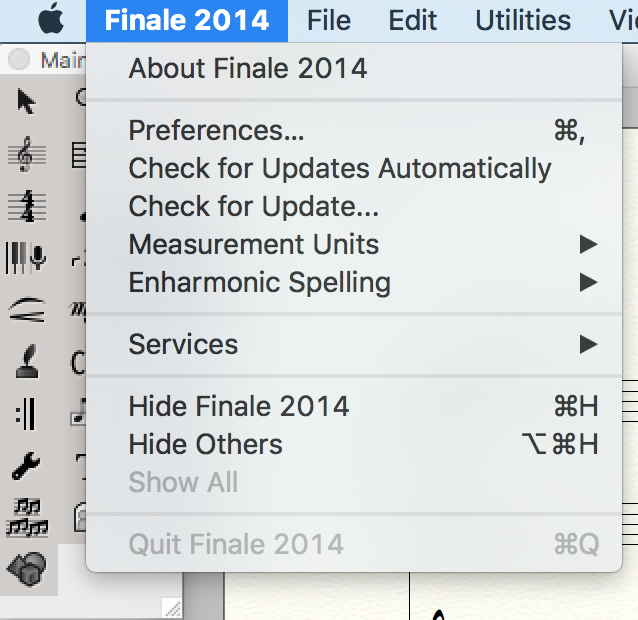
Task: Toggle Check for Updates Automatically
Action: tap(340, 169)
